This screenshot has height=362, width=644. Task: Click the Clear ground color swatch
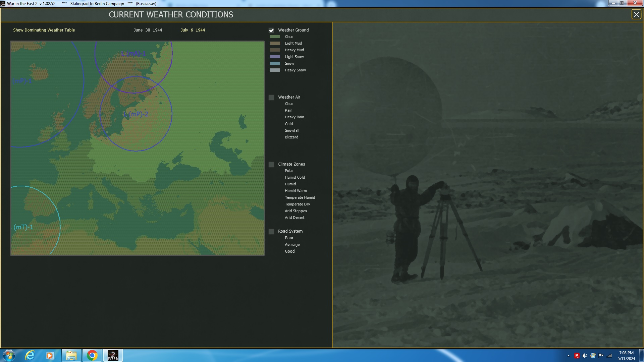tap(275, 37)
